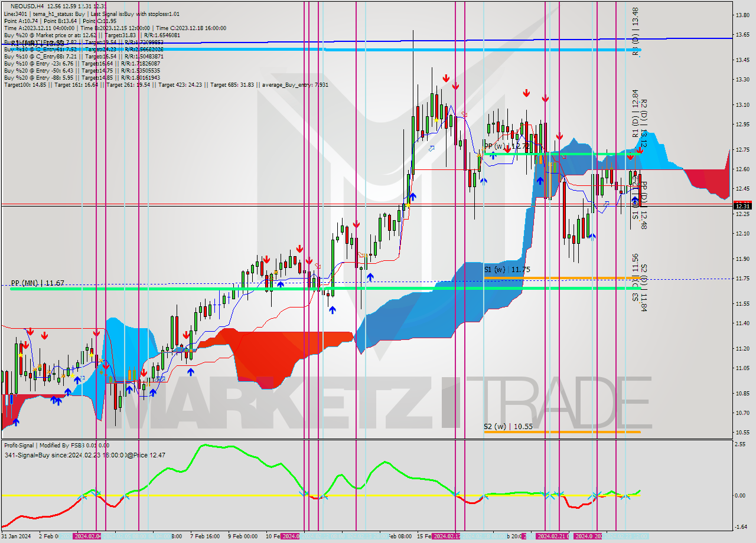Click the 'Buy %20 @ Market price' line
Viewport: 756px width, 543px height.
[92, 35]
